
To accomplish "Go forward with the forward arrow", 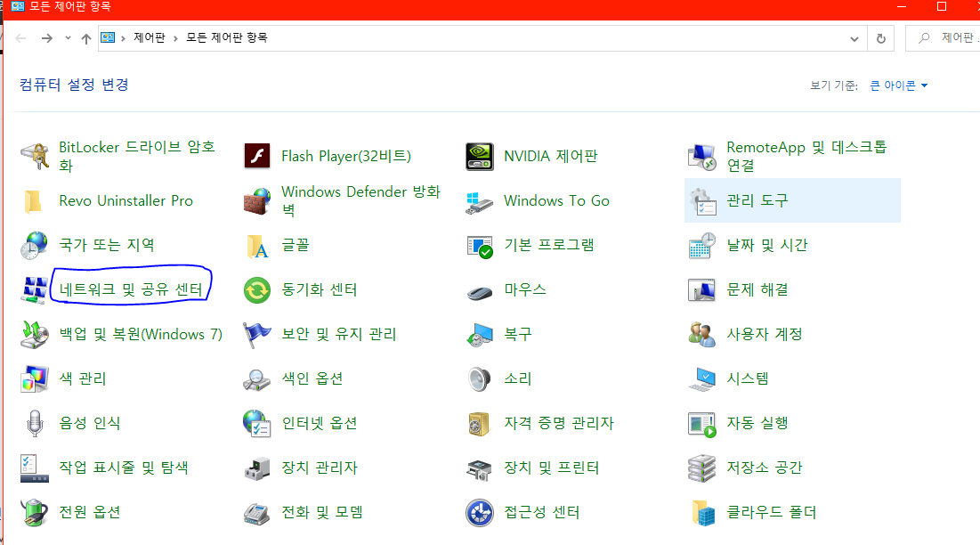I will (x=47, y=38).
